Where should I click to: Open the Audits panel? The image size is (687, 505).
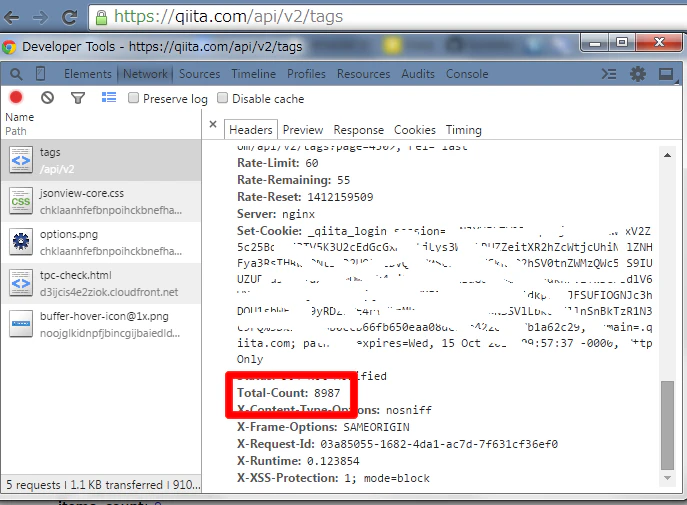(418, 74)
